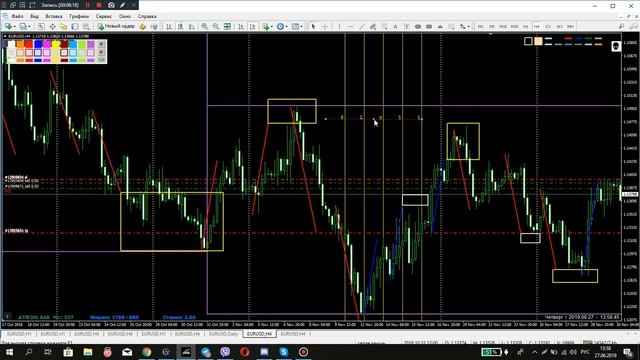Create a new chart from the toolbar
Image resolution: width=640 pixels, height=360 pixels.
[8, 26]
